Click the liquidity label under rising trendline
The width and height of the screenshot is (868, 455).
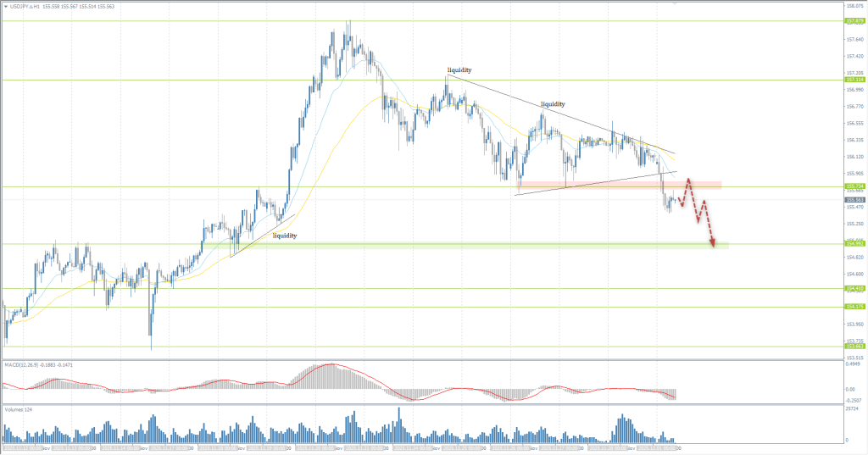point(284,236)
